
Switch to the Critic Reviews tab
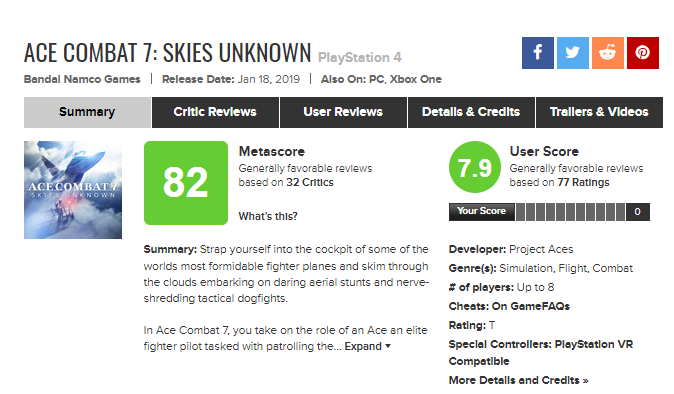coord(215,112)
